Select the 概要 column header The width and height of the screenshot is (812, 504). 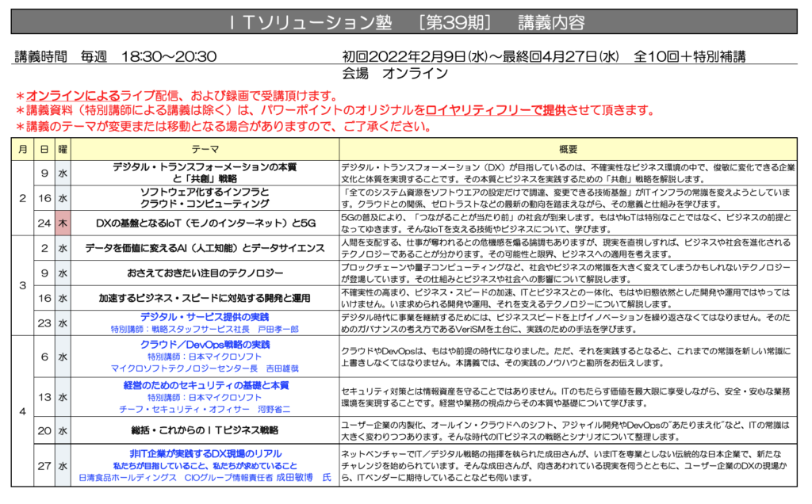tap(568, 149)
